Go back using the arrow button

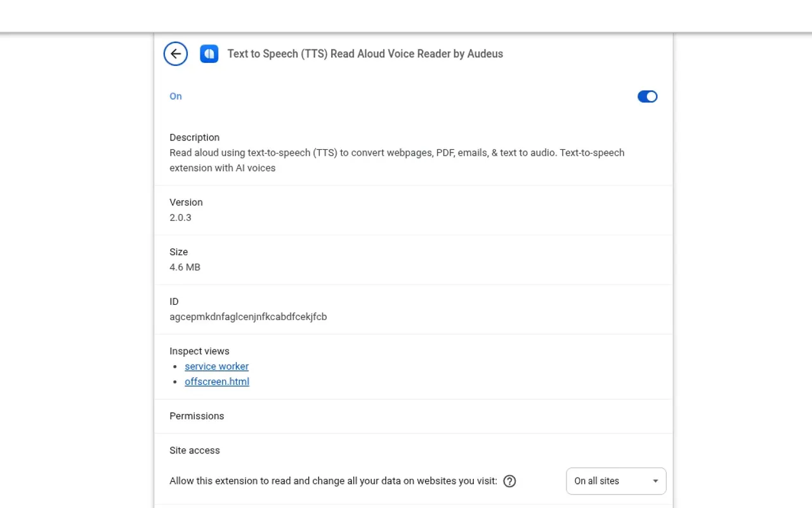[176, 54]
